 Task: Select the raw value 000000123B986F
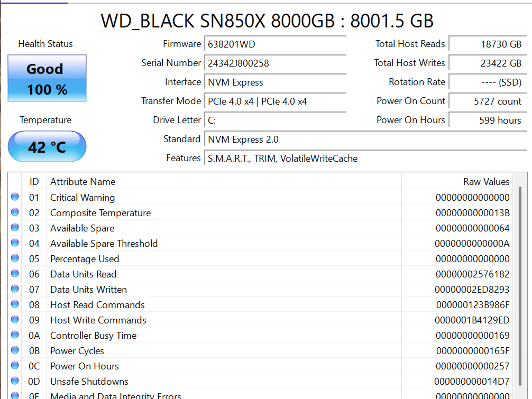click(473, 305)
